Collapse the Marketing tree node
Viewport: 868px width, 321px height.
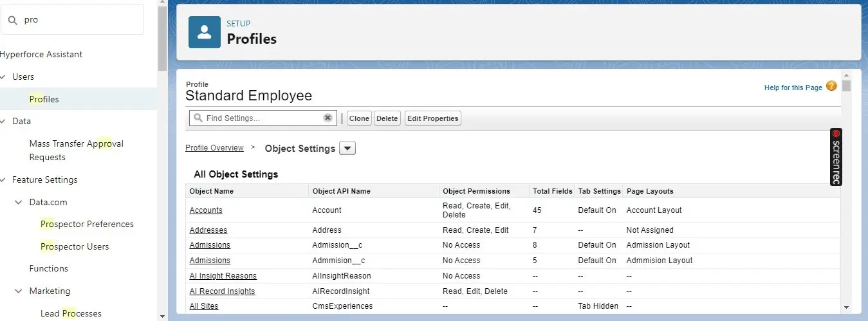click(x=19, y=291)
